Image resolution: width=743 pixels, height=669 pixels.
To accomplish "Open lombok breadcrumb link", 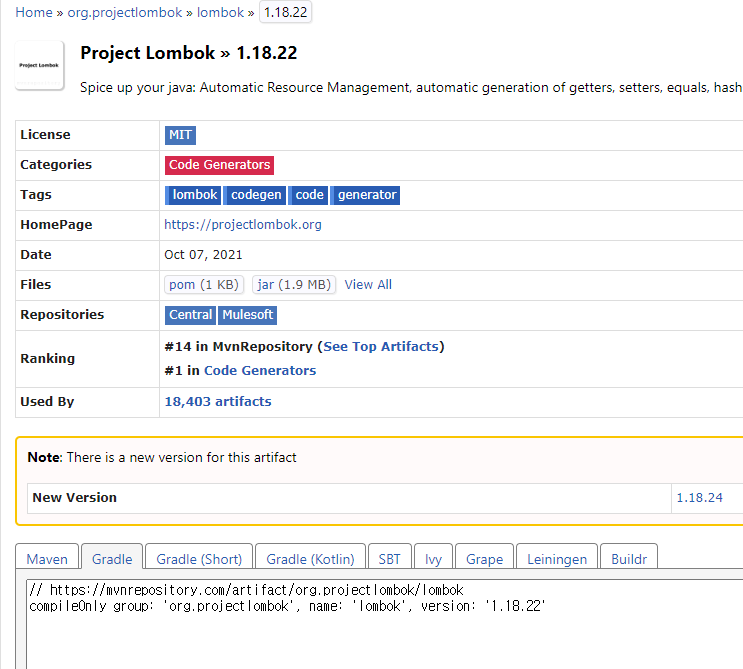I will point(220,12).
